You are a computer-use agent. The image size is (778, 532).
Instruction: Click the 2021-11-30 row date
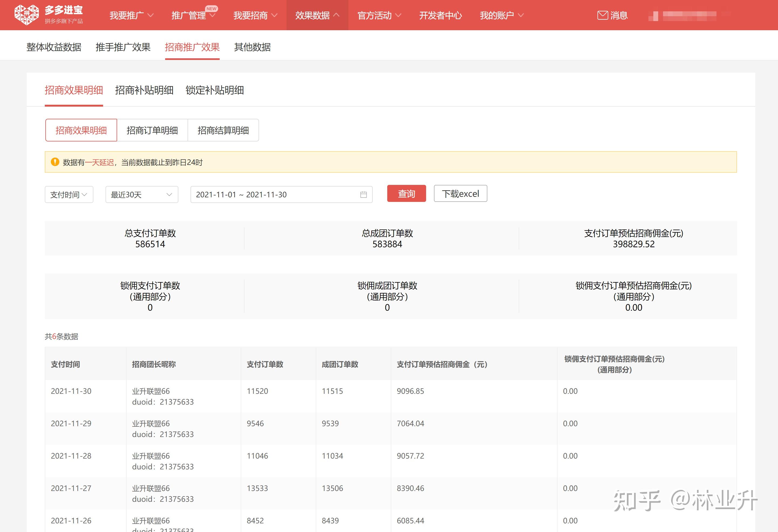click(71, 391)
